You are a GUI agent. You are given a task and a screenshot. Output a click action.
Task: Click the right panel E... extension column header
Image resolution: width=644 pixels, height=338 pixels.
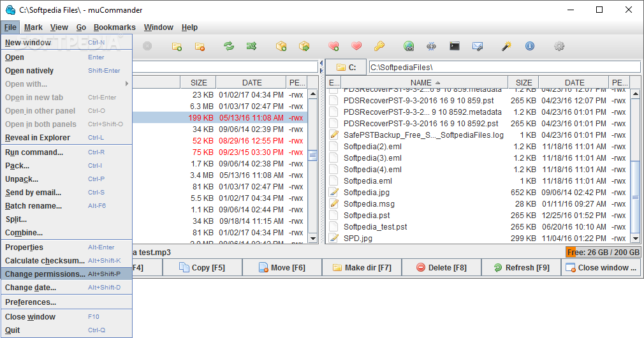[x=334, y=82]
